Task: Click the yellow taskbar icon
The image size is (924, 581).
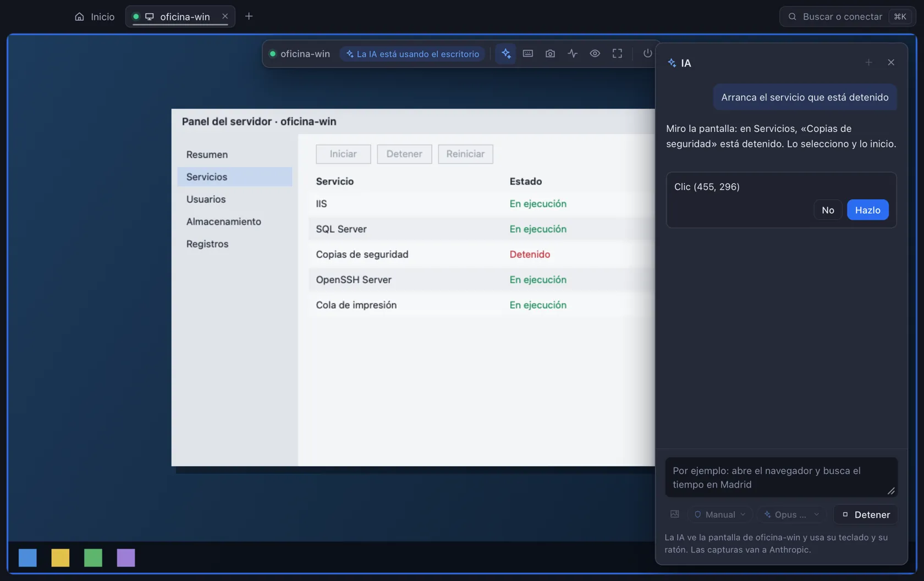Action: pyautogui.click(x=61, y=557)
